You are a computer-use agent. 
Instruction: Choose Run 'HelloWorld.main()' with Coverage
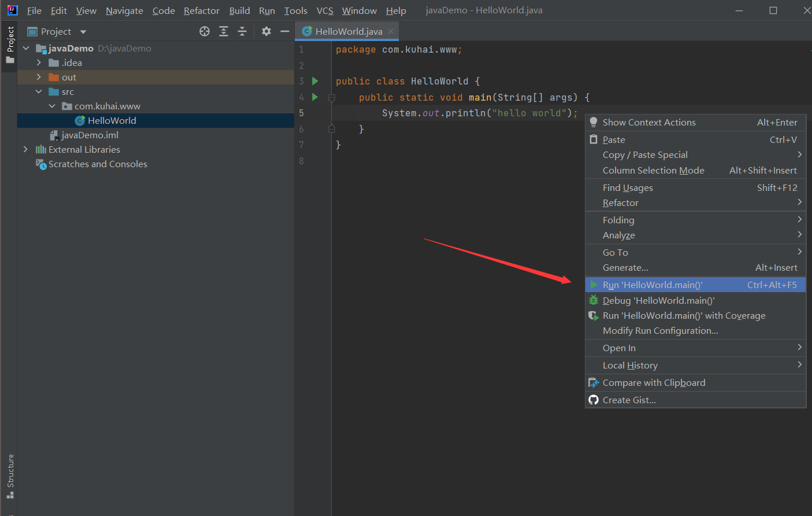click(x=695, y=315)
